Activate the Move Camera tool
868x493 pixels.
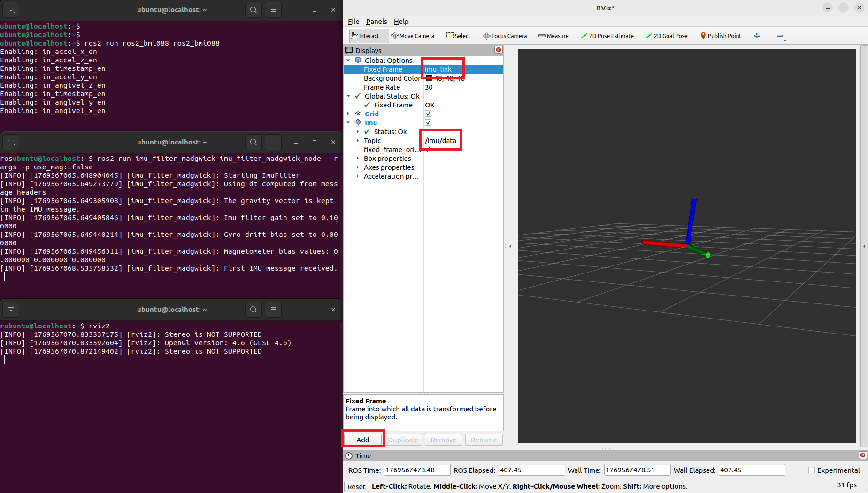coord(413,36)
